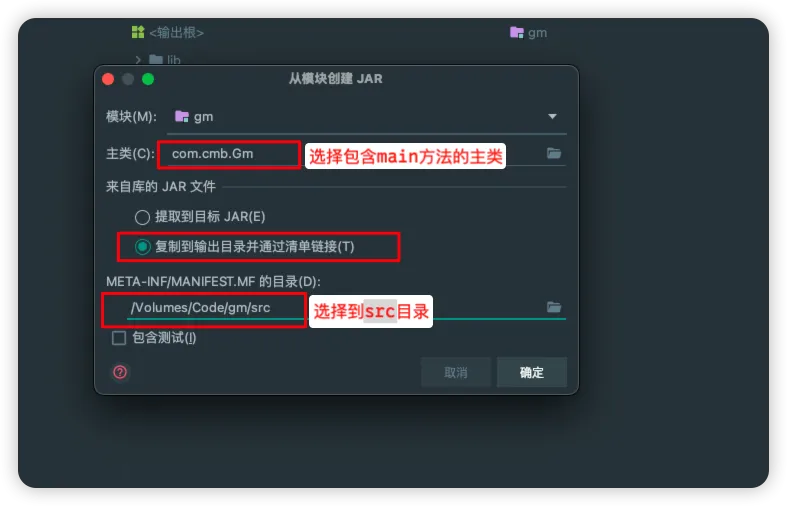This screenshot has width=787, height=506.
Task: Enable the 包含测试(I) checkbox
Action: [x=119, y=338]
